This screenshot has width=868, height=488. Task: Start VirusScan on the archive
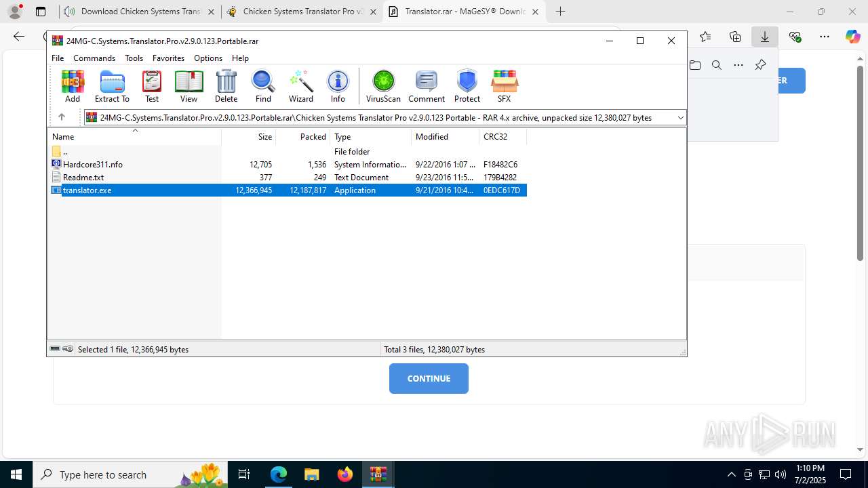point(383,86)
